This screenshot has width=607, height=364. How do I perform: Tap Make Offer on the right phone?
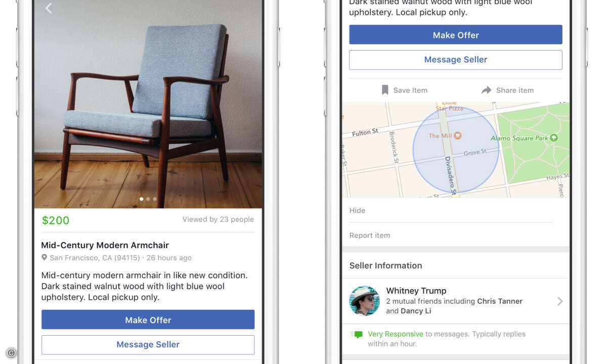click(x=456, y=35)
